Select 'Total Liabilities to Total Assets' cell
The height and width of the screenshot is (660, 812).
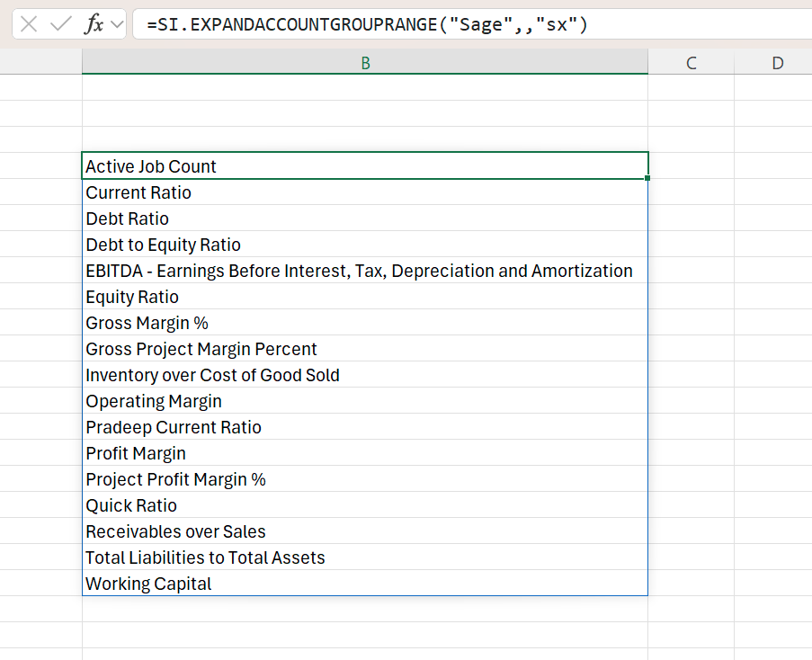tap(365, 557)
